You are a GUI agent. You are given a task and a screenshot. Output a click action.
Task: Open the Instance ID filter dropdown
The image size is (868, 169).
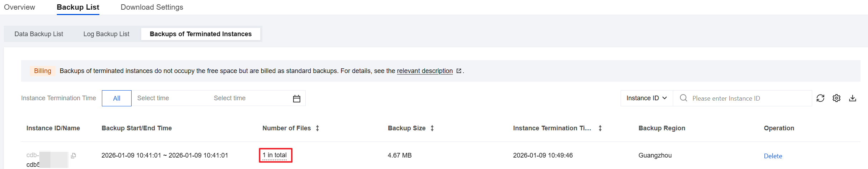coord(647,98)
